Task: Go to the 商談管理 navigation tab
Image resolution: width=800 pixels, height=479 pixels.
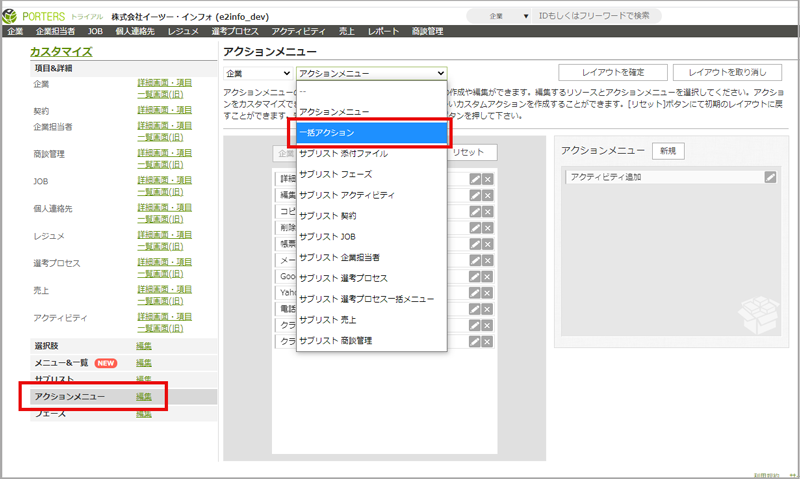Action: coord(427,32)
